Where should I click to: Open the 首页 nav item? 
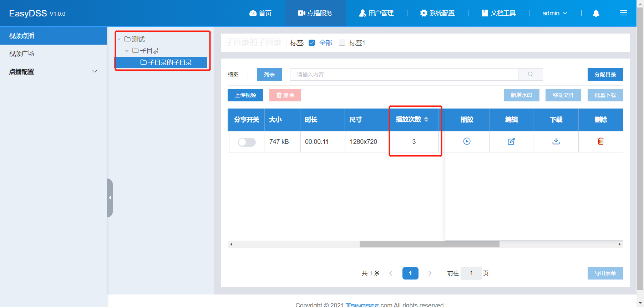tap(260, 13)
